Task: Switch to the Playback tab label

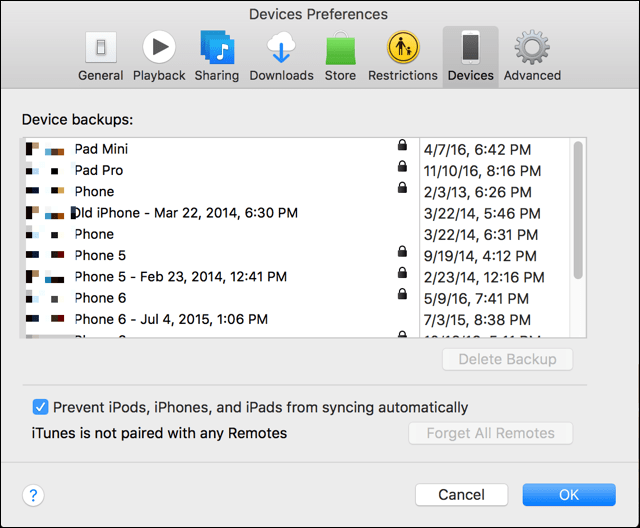Action: (x=159, y=75)
